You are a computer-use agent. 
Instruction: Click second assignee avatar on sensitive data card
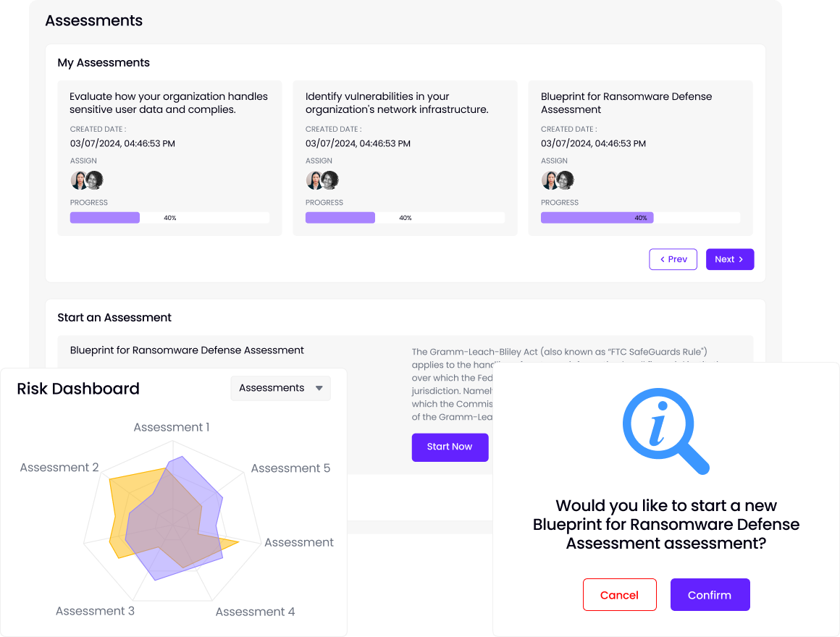pos(95,180)
